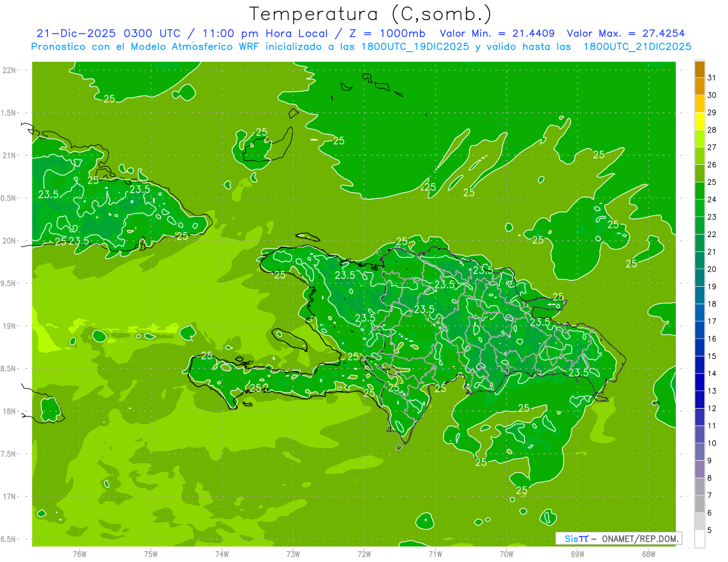The image size is (728, 562).
Task: Click the 'ONAMET/REP.DOM.' credit label
Action: (x=639, y=538)
